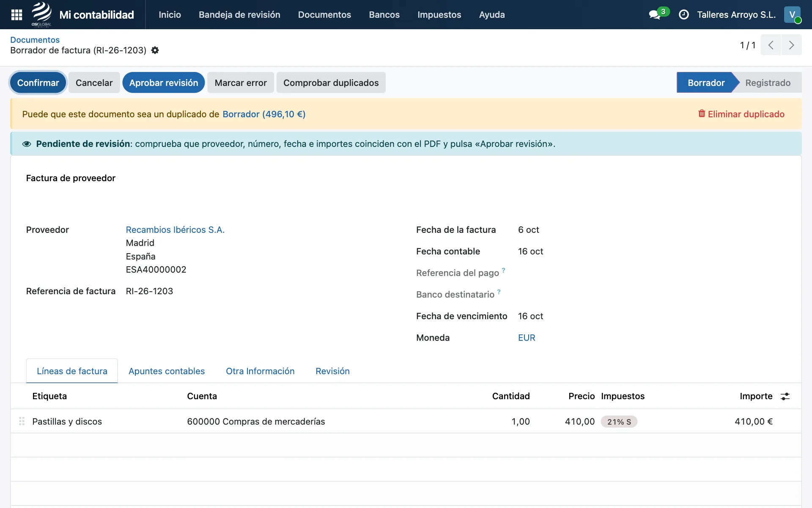Screen dimensions: 812x508
Task: Open the EUR currency link
Action: [527, 338]
